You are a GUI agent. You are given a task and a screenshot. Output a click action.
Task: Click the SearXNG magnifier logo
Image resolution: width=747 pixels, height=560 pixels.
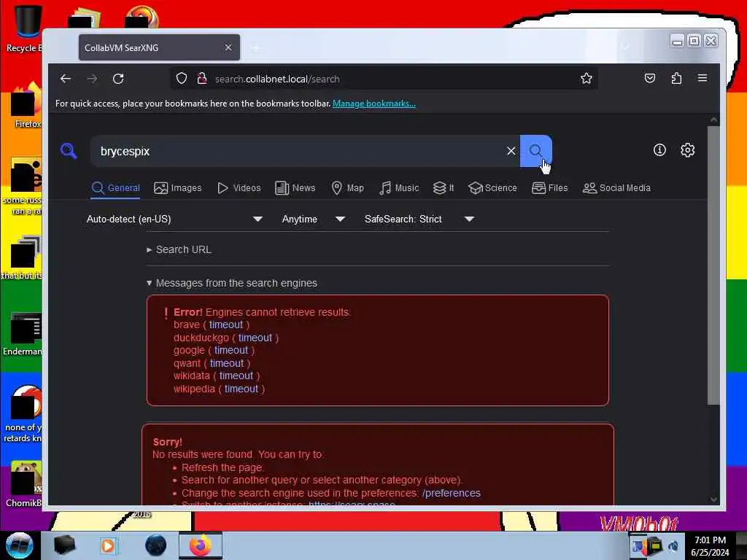pyautogui.click(x=69, y=151)
